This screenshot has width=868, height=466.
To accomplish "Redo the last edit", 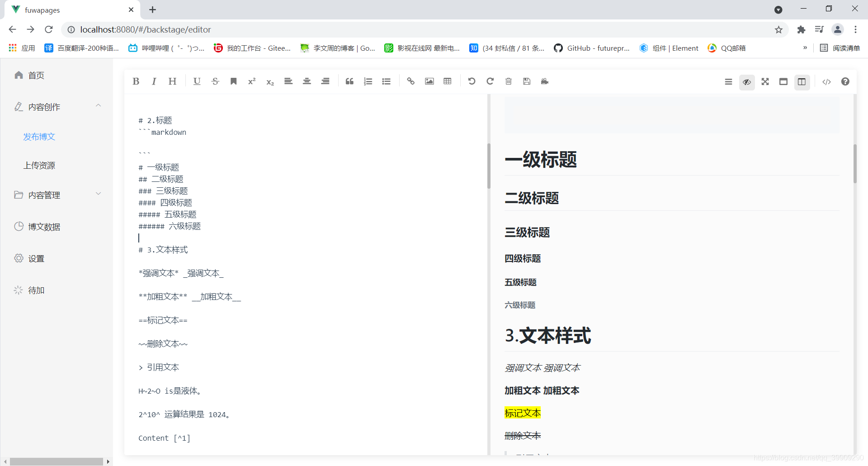I will click(x=490, y=81).
